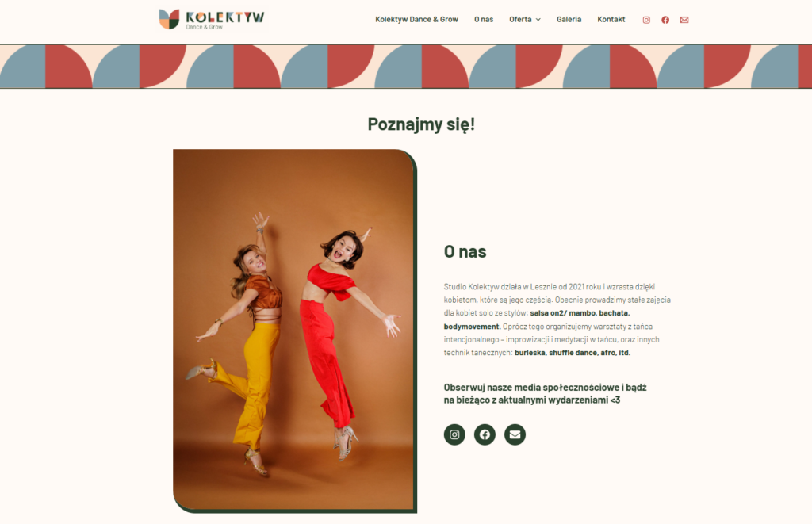Click the Kolektyw leaf logo icon
Screen dimensions: 812x524
170,19
